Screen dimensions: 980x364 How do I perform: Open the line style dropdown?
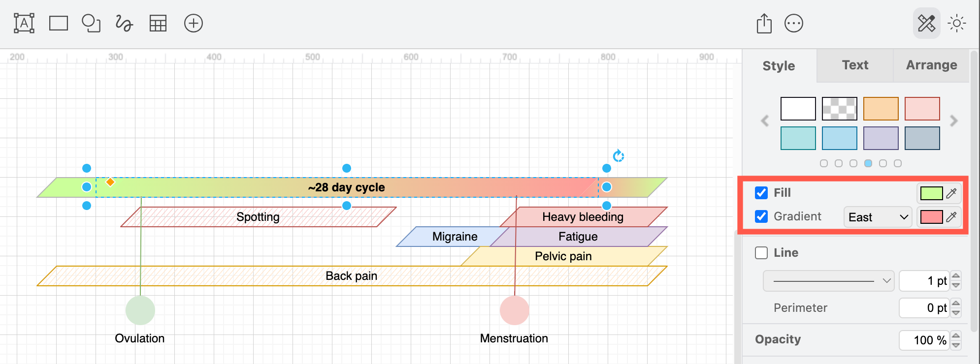coord(828,280)
